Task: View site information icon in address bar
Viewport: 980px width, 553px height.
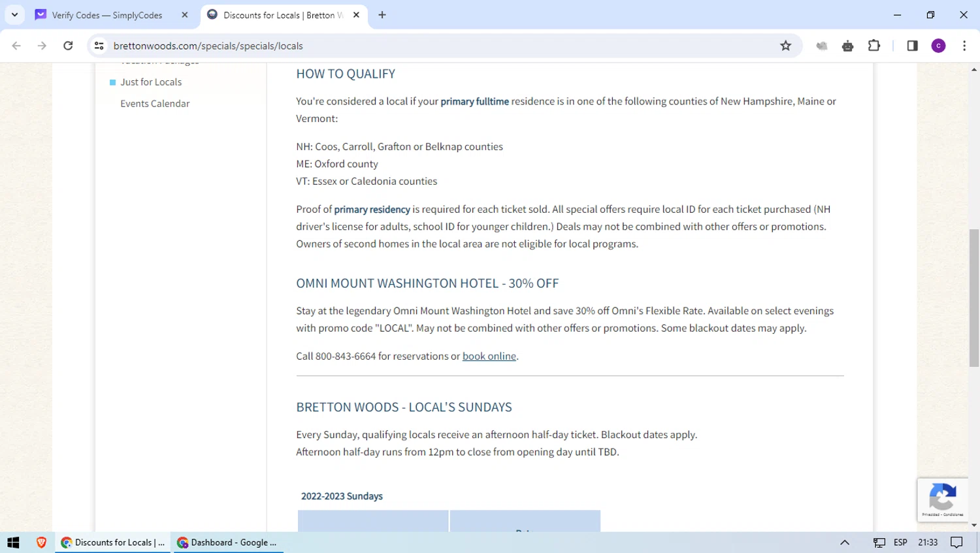Action: pyautogui.click(x=99, y=46)
